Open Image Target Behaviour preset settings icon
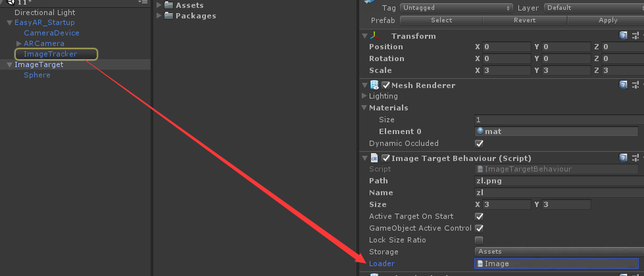The image size is (644, 276). pos(635,158)
